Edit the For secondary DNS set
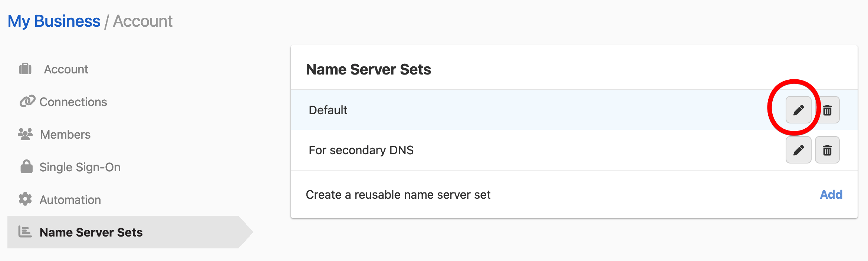868x261 pixels. point(798,150)
